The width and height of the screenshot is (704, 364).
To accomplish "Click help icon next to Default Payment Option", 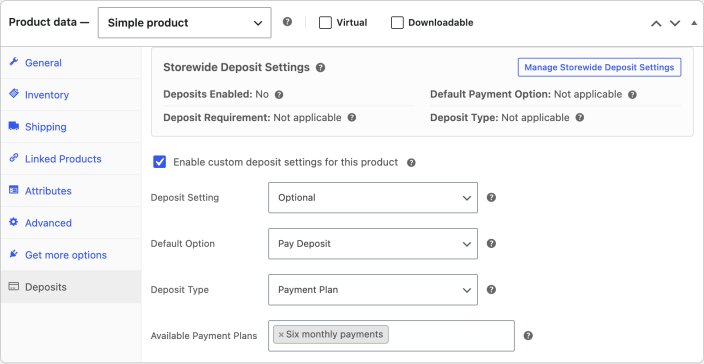I will click(632, 95).
